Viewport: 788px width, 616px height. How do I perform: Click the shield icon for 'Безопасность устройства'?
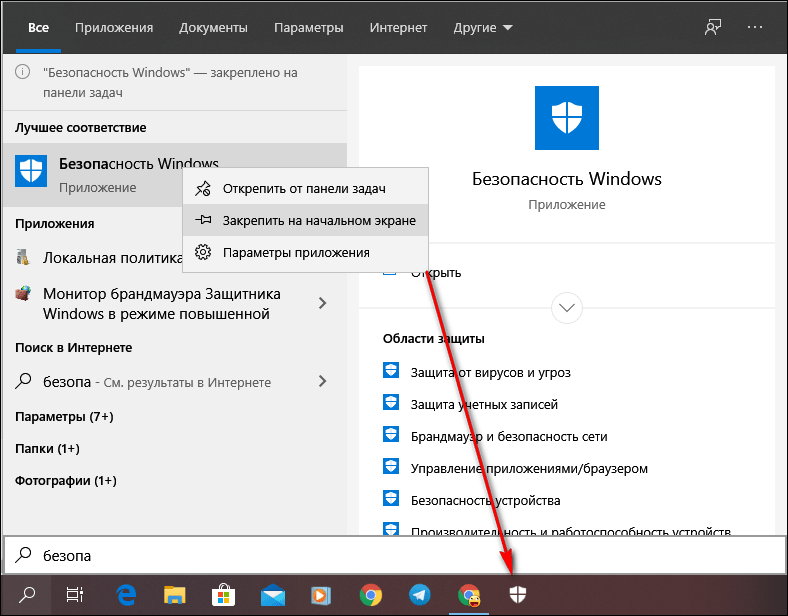tap(390, 499)
